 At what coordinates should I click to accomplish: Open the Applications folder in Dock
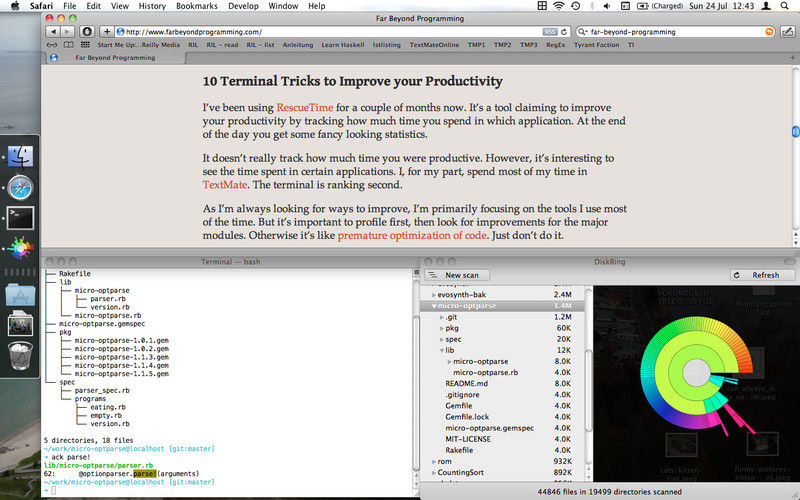click(x=20, y=295)
